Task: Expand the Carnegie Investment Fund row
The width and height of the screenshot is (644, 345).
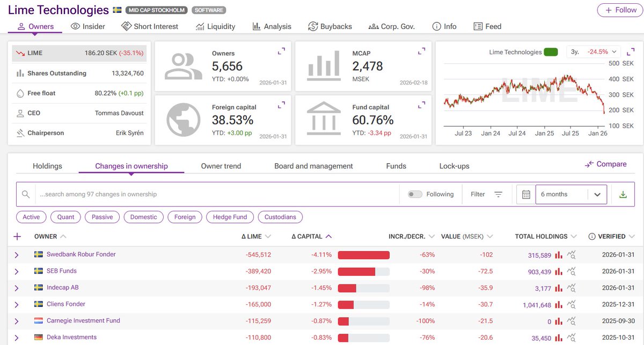Action: click(x=16, y=321)
